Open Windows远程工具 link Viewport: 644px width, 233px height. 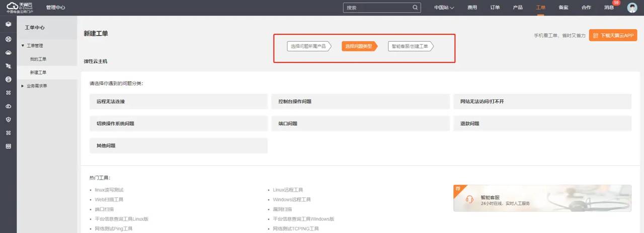click(292, 199)
